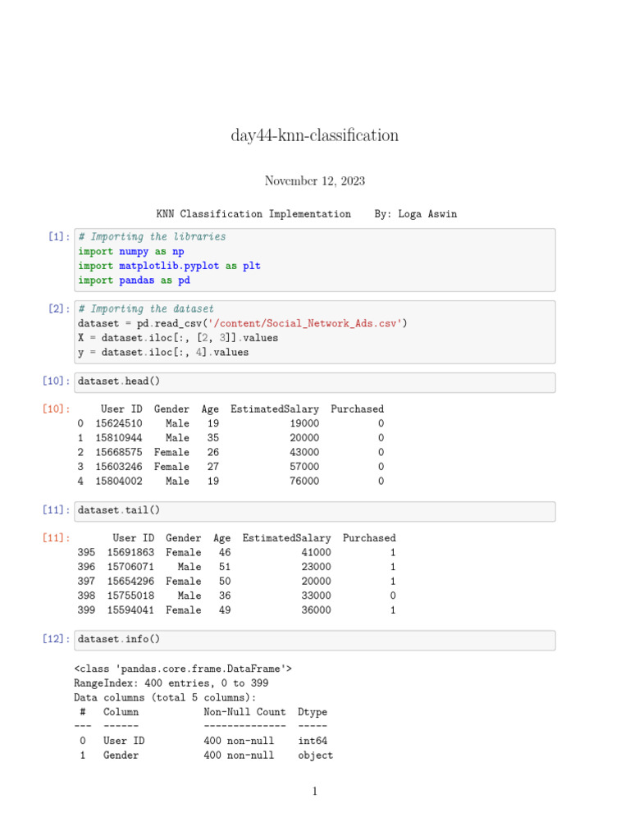Click salary value 23000
The height and width of the screenshot is (840, 630).
click(x=316, y=568)
